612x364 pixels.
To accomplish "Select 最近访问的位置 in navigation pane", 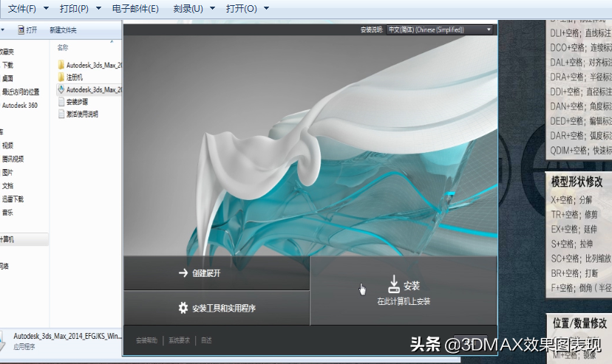I will click(x=21, y=92).
